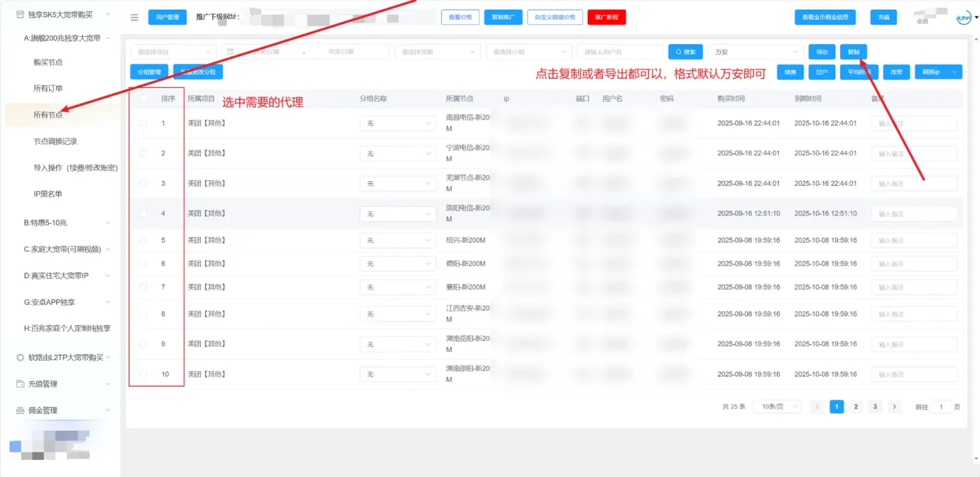Image resolution: width=980 pixels, height=477 pixels.
Task: Go to the next page arrow in pagination
Action: [895, 406]
